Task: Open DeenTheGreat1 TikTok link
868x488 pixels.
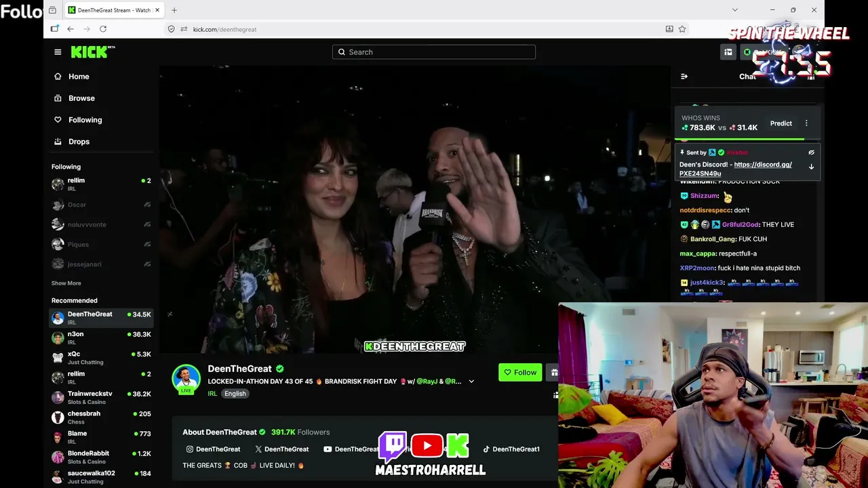Action: 511,449
